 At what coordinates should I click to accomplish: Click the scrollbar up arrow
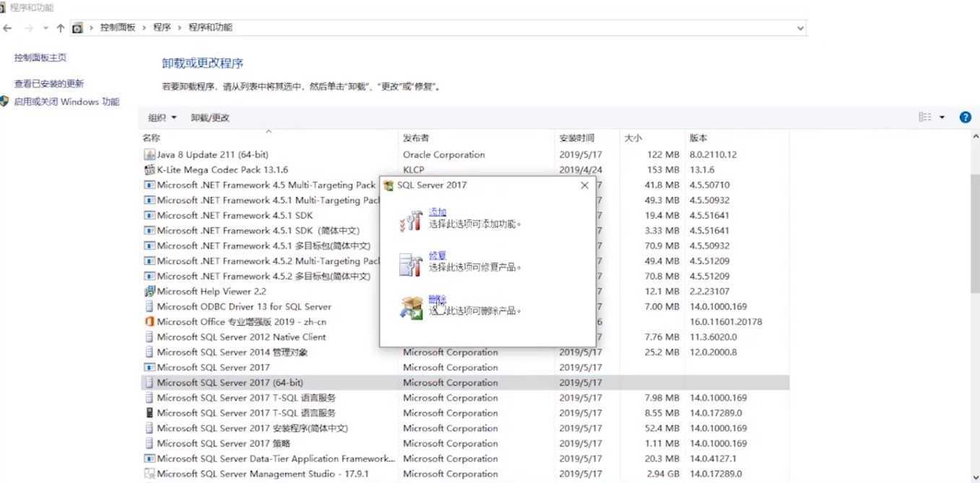point(975,136)
